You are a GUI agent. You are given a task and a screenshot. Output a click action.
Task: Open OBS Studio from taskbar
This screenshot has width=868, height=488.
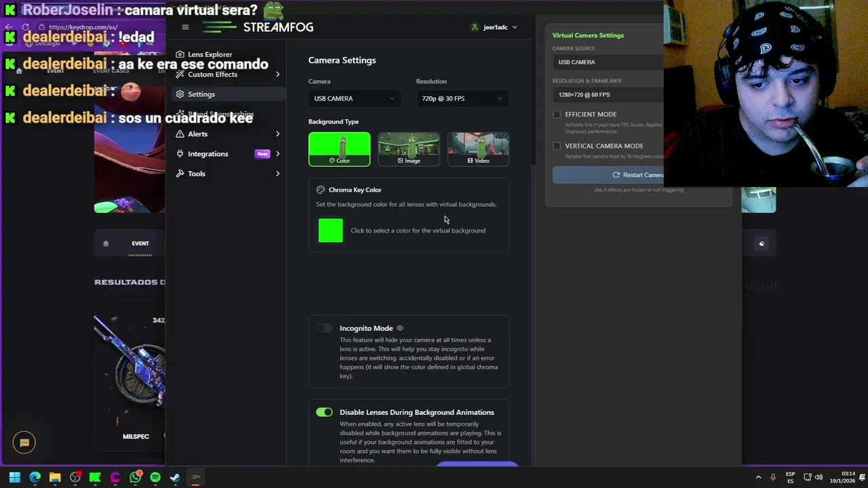tap(75, 477)
